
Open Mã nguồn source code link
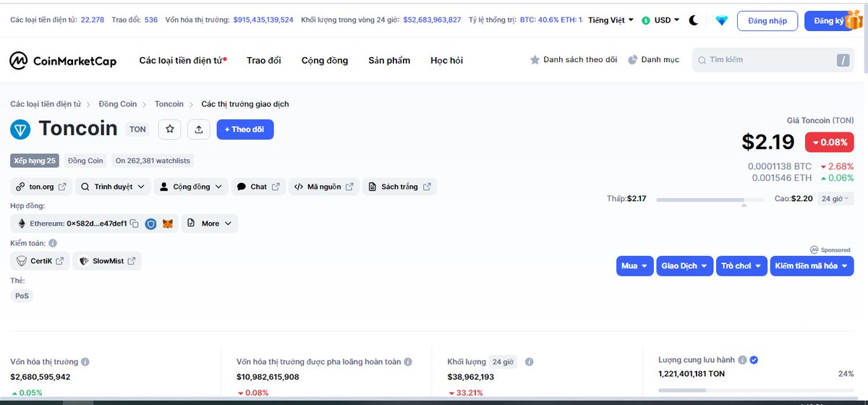323,187
